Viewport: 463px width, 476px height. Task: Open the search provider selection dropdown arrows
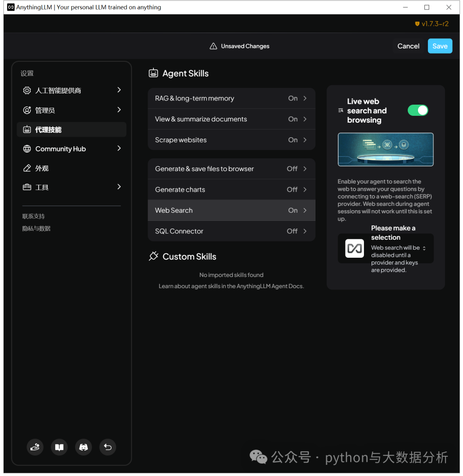[x=424, y=248]
